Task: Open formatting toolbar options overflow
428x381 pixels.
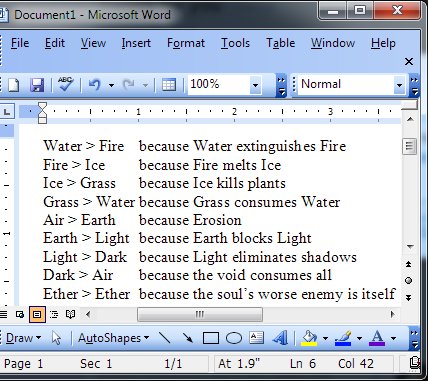Action: (414, 85)
